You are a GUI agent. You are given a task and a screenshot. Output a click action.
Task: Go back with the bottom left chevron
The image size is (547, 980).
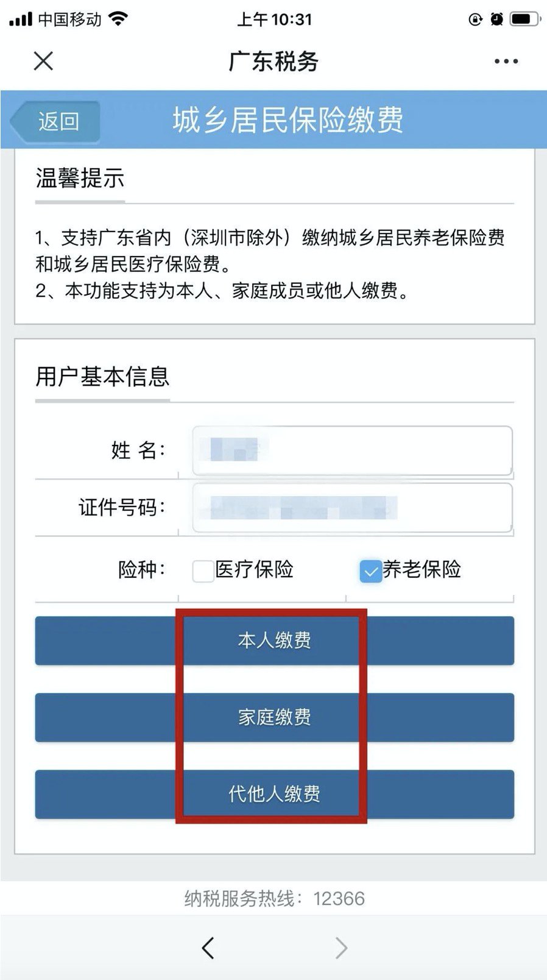[208, 948]
